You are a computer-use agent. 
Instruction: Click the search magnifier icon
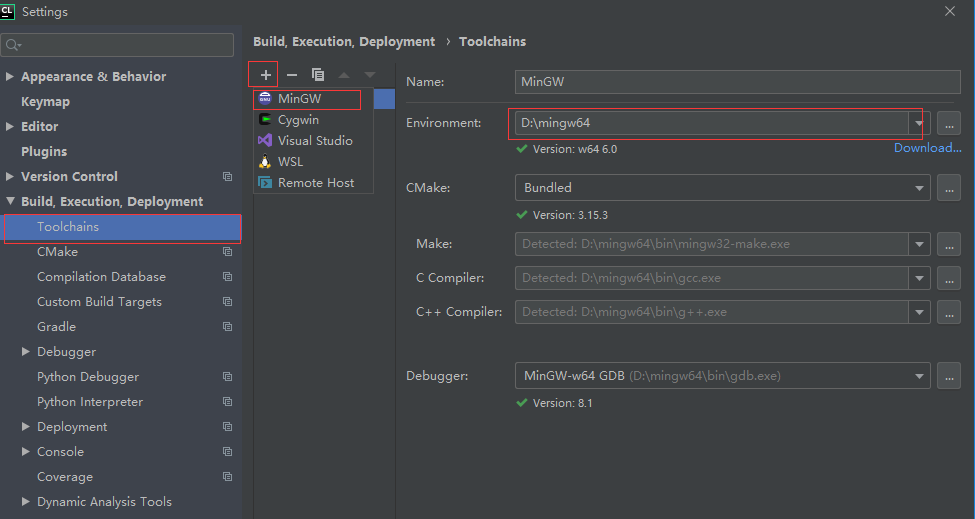click(12, 45)
